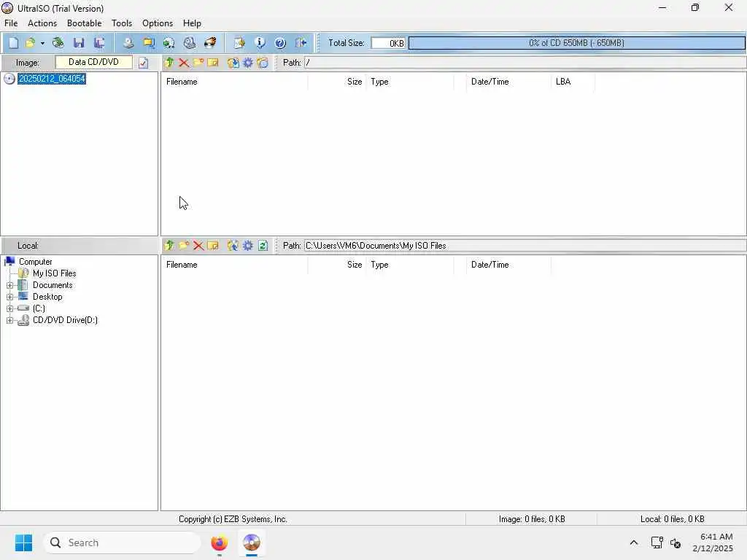Click the blue Information 'i' icon

coord(260,43)
